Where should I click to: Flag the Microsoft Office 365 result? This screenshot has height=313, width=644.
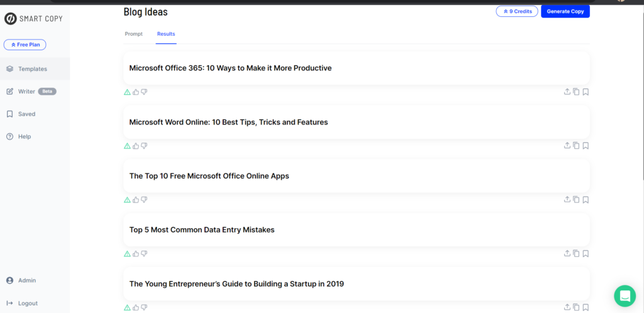[127, 92]
